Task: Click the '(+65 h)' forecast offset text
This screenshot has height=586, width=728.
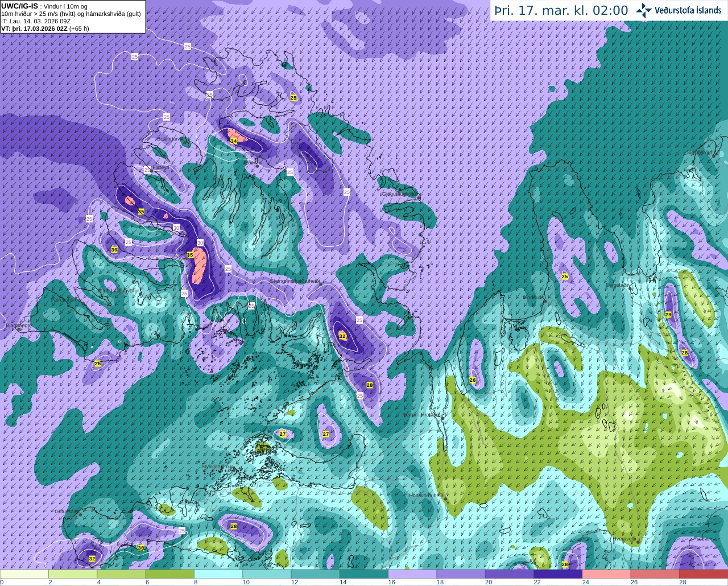Action: [79, 28]
